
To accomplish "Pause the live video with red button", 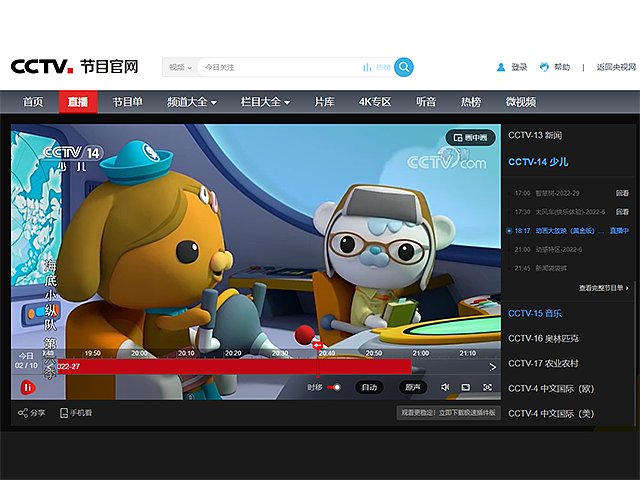I will (x=28, y=387).
